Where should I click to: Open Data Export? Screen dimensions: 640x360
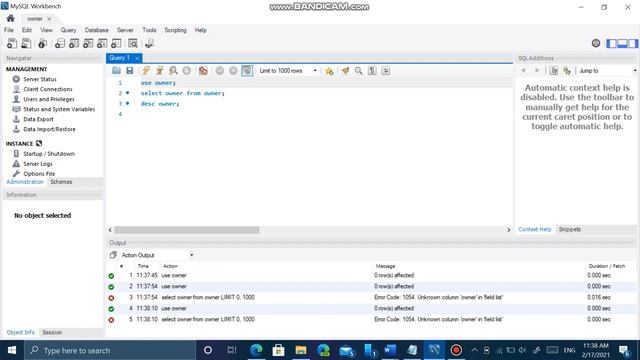coord(38,119)
